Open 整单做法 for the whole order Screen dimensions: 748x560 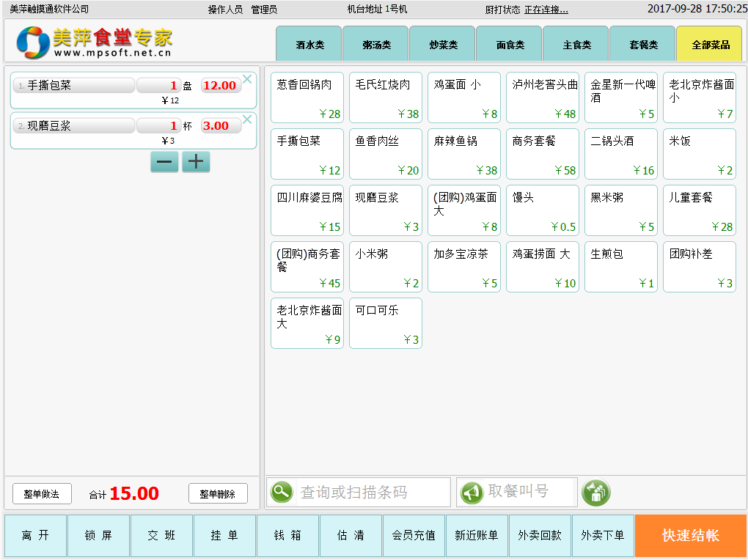click(42, 494)
